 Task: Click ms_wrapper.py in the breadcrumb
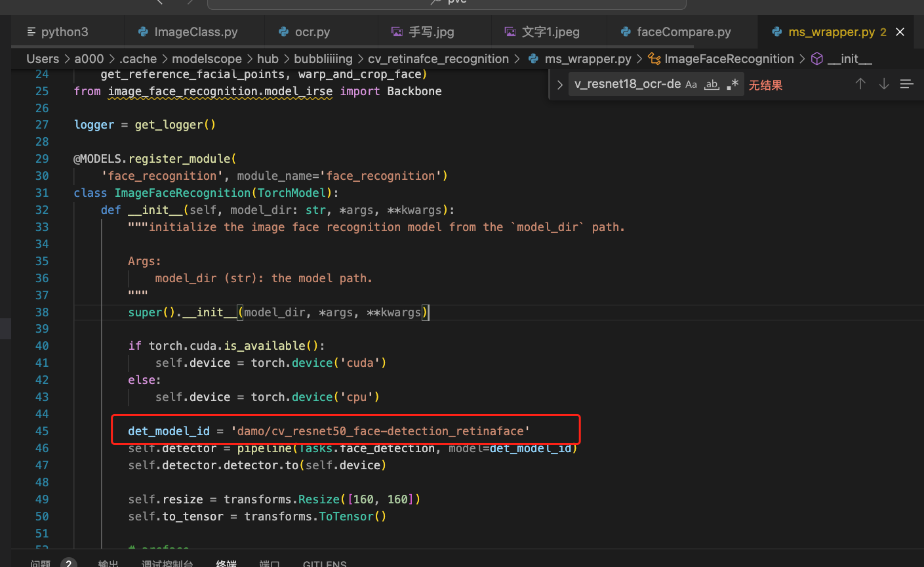click(x=588, y=59)
